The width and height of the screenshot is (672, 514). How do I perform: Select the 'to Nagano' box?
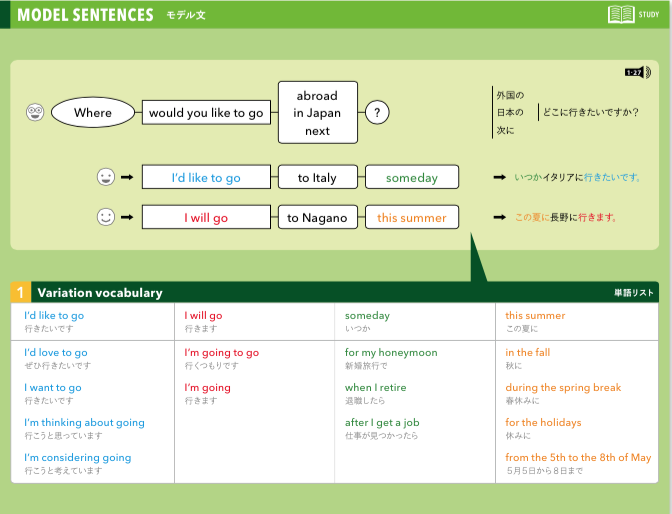318,217
